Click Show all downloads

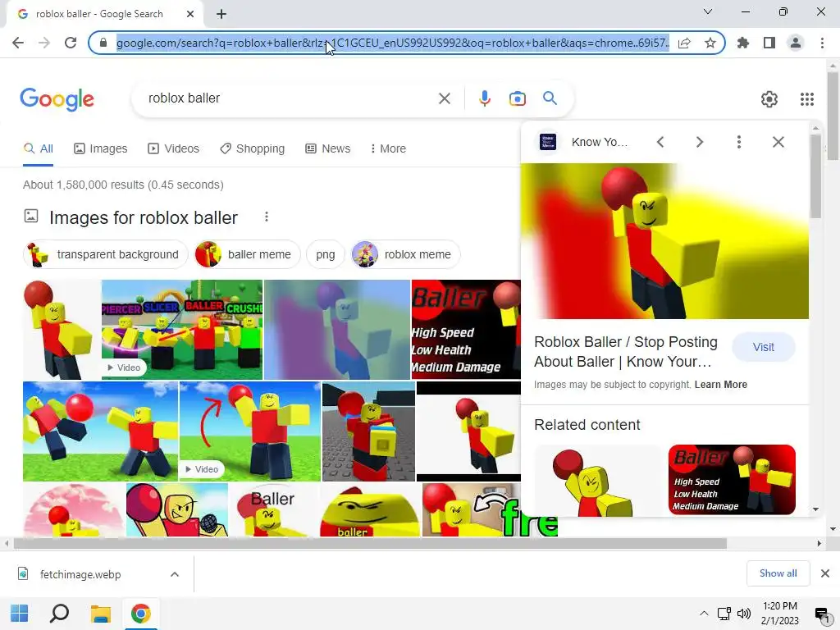(778, 573)
